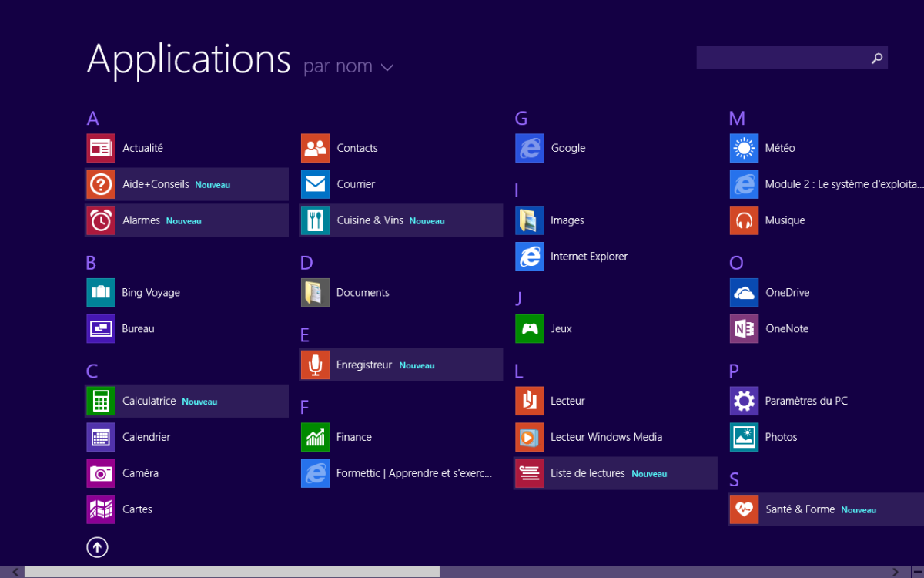Image resolution: width=924 pixels, height=578 pixels.
Task: Open the Météo sun icon
Action: (744, 148)
